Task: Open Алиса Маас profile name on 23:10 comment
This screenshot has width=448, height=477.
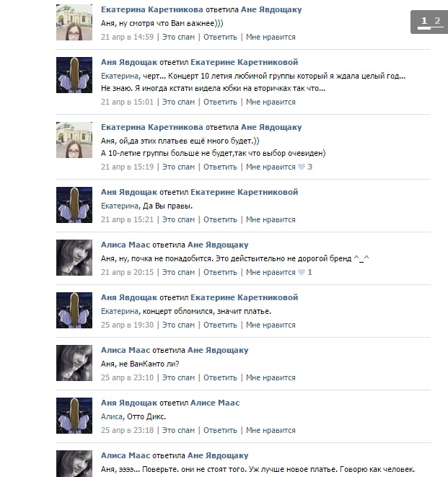Action: pyautogui.click(x=126, y=350)
